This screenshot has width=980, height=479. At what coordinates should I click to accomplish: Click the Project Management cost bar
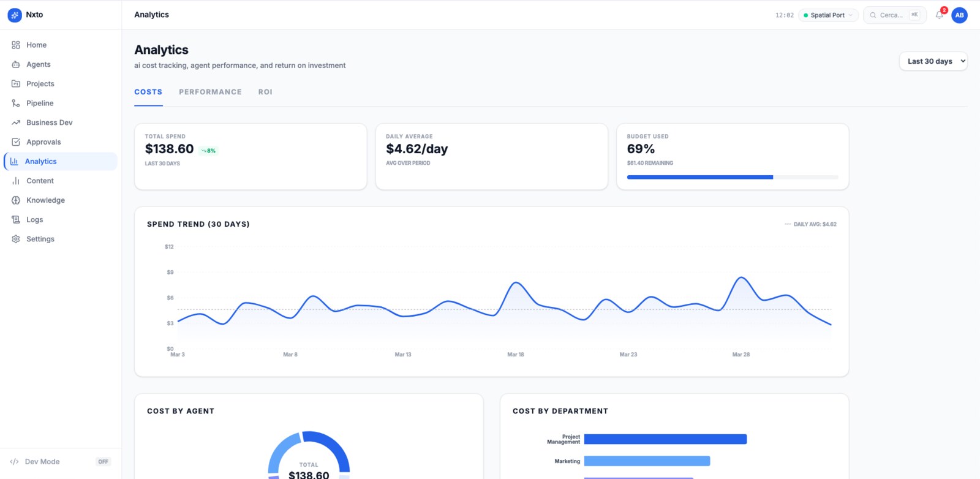click(665, 439)
